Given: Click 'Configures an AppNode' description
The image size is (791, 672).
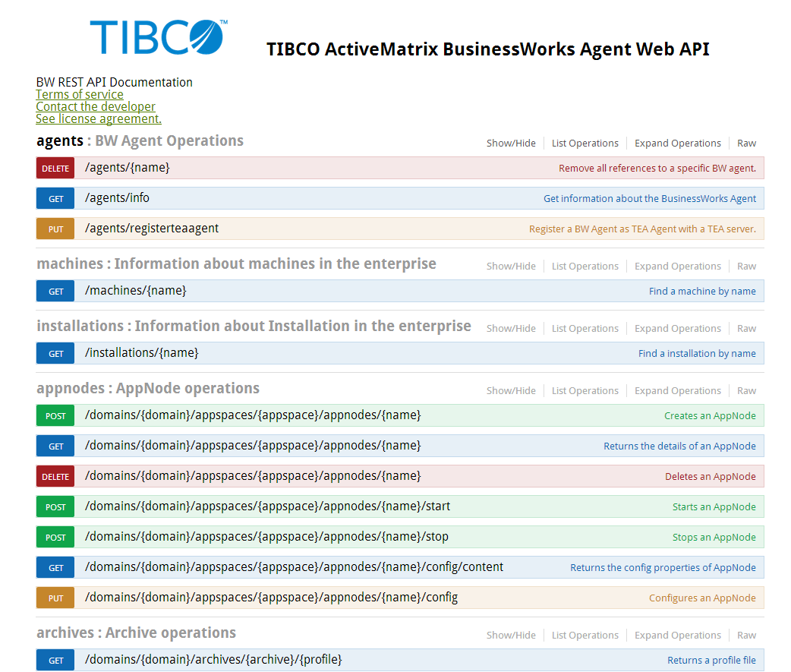Looking at the screenshot, I should coord(702,598).
